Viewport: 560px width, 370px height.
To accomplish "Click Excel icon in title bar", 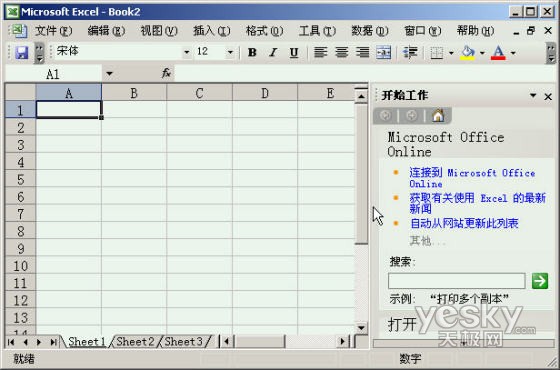I will coord(12,12).
